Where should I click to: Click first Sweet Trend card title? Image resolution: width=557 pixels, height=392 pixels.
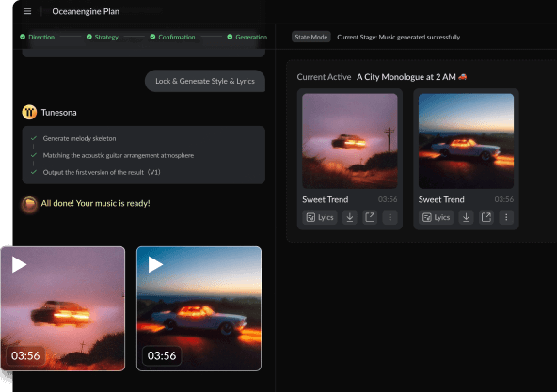click(325, 199)
